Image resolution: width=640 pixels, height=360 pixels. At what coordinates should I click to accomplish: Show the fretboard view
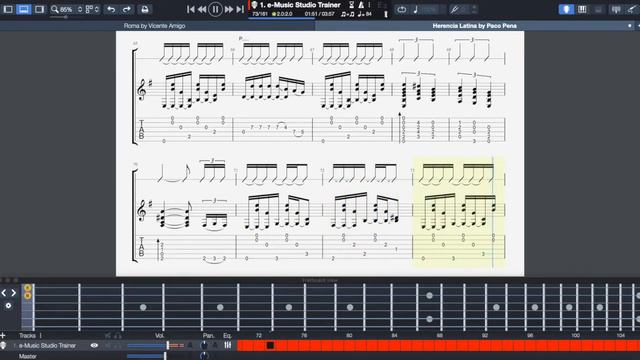click(566, 9)
